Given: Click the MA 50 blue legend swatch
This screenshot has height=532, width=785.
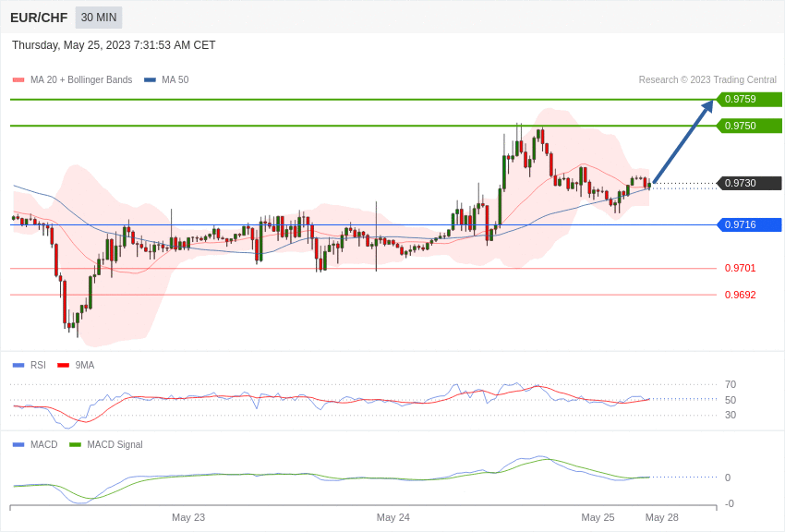Looking at the screenshot, I should coord(150,80).
